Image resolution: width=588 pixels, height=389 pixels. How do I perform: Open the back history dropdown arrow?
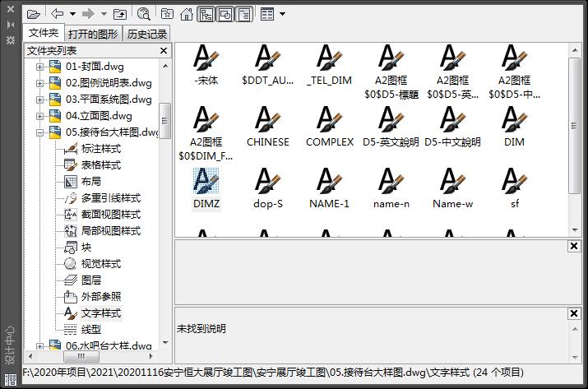pyautogui.click(x=72, y=14)
